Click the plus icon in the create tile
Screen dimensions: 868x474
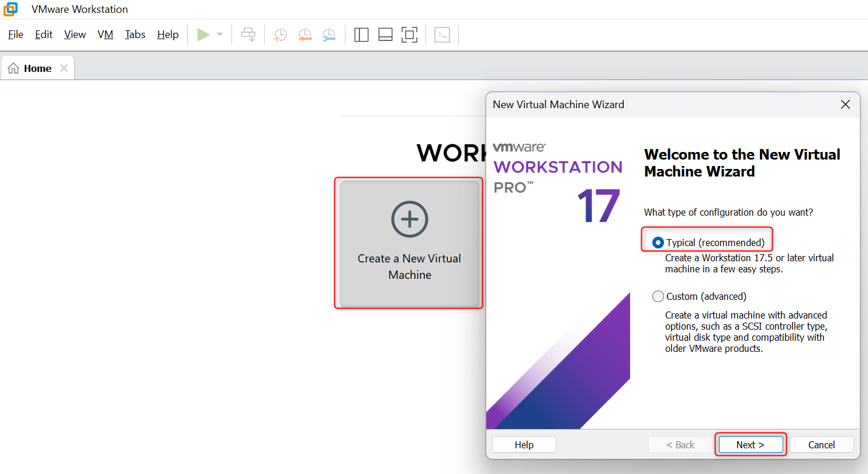410,219
